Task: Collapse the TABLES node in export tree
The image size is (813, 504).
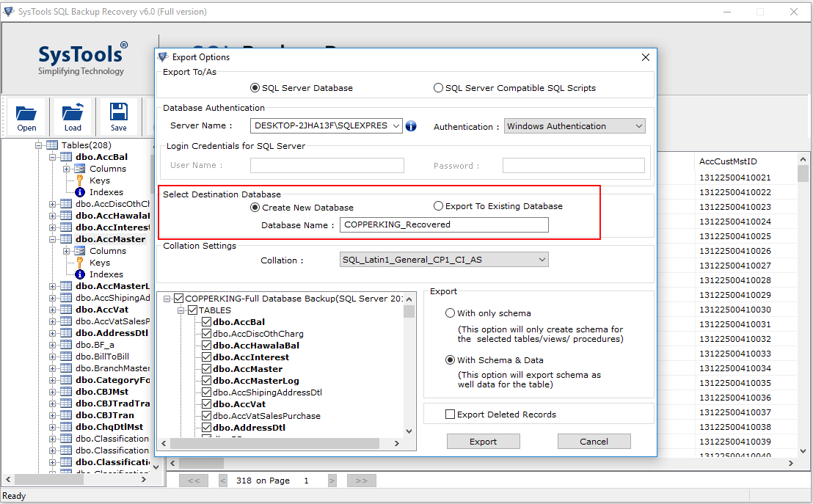Action: click(x=182, y=310)
